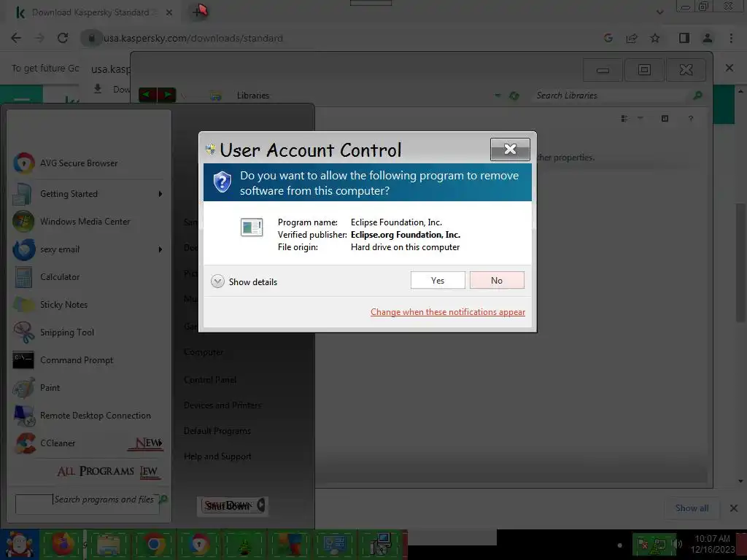
Task: Click the program icon beside Program name
Action: tap(252, 227)
